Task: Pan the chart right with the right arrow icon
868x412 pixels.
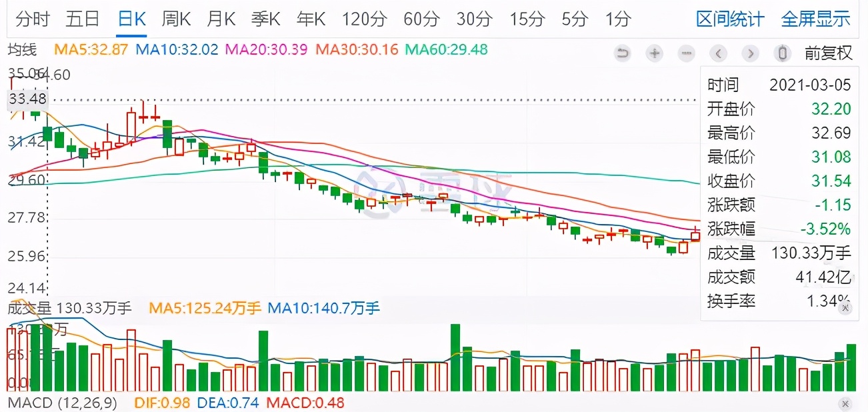Action: 750,53
